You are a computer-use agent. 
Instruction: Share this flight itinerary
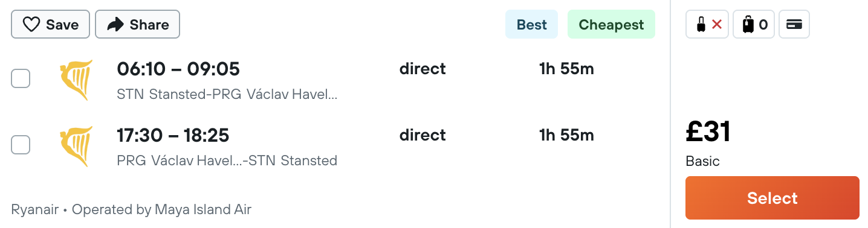(x=137, y=25)
